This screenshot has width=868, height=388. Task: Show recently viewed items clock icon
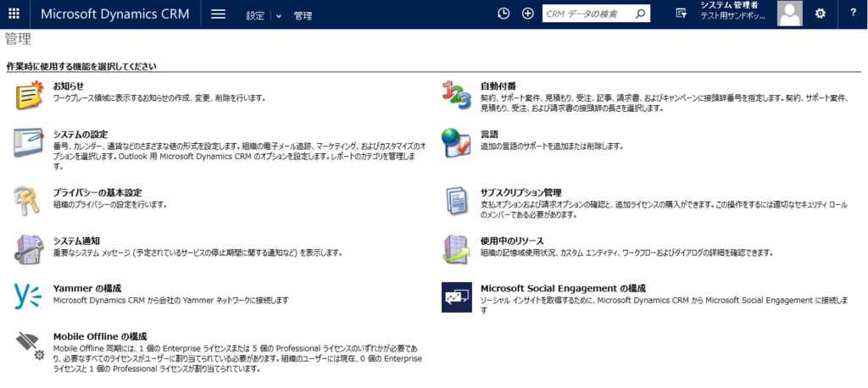(x=504, y=14)
